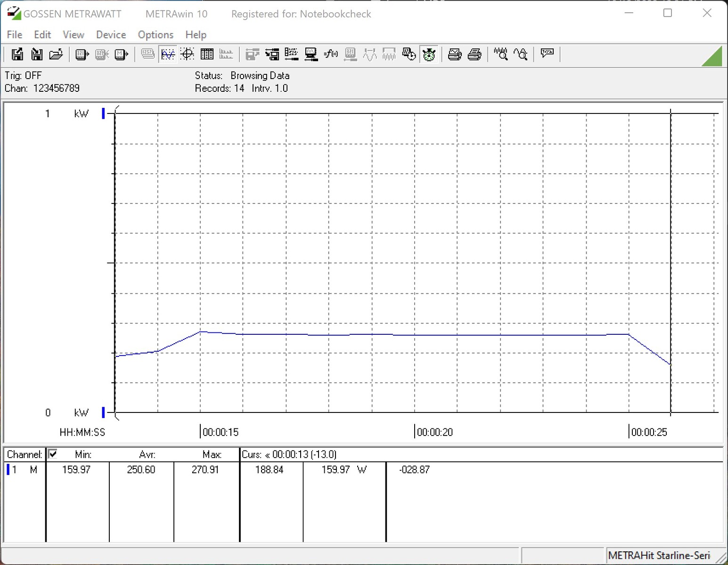Switch to the XY crosshair plot icon
Screen dimensions: 728x565
coord(188,55)
